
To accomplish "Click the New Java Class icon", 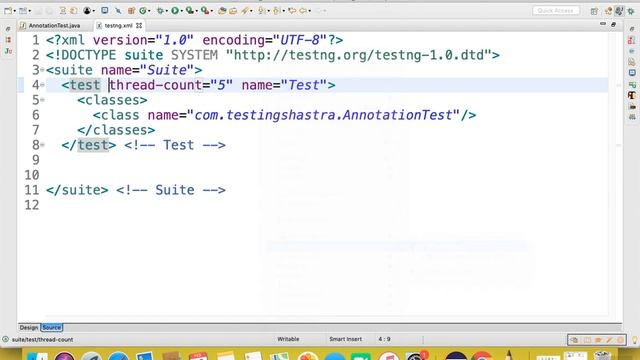I will [x=143, y=11].
